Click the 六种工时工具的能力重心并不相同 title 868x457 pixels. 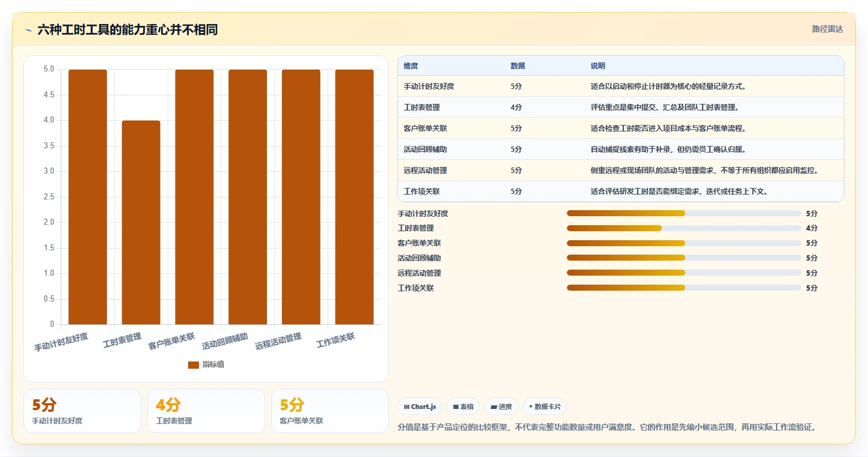tap(127, 29)
